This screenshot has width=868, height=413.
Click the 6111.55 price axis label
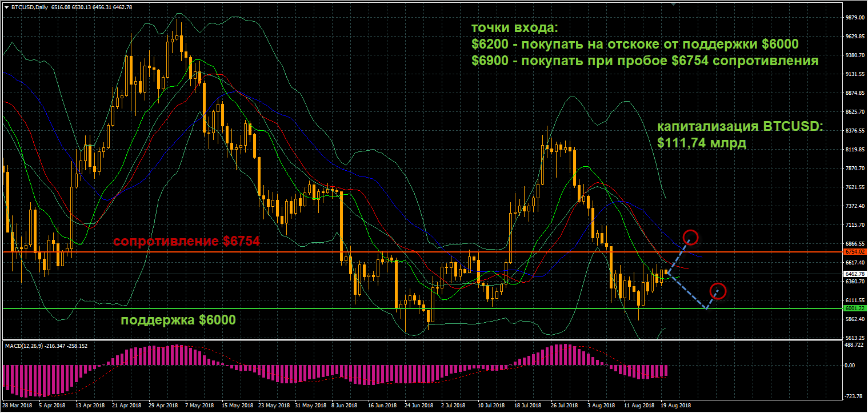coord(855,300)
